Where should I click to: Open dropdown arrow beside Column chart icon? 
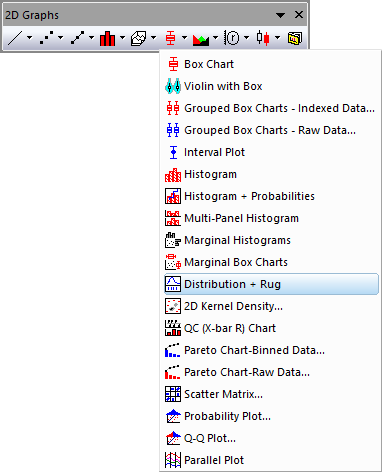(x=123, y=38)
